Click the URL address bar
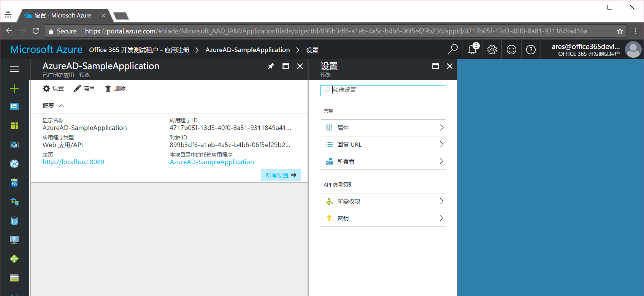Image resolution: width=644 pixels, height=296 pixels. (x=336, y=31)
